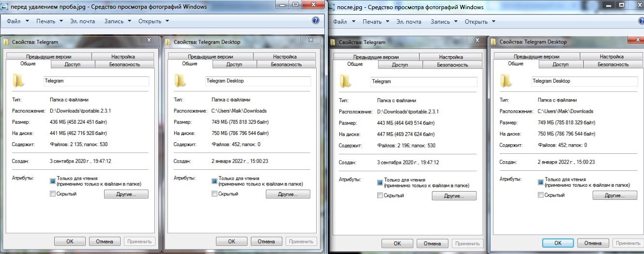Viewport: 644px width, 254px height.
Task: Expand Открыть dropdown in перед удалением проба viewer
Action: (x=153, y=21)
